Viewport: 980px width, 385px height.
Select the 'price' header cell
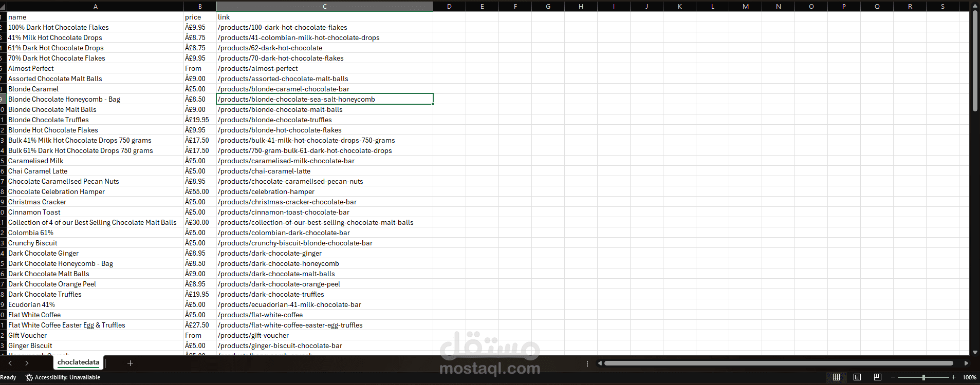pos(200,17)
